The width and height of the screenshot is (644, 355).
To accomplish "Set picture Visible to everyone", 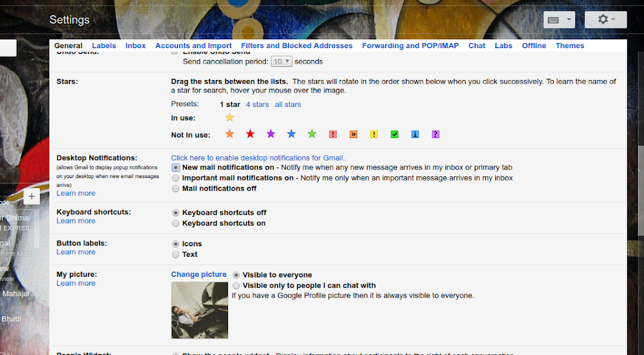I will click(236, 275).
